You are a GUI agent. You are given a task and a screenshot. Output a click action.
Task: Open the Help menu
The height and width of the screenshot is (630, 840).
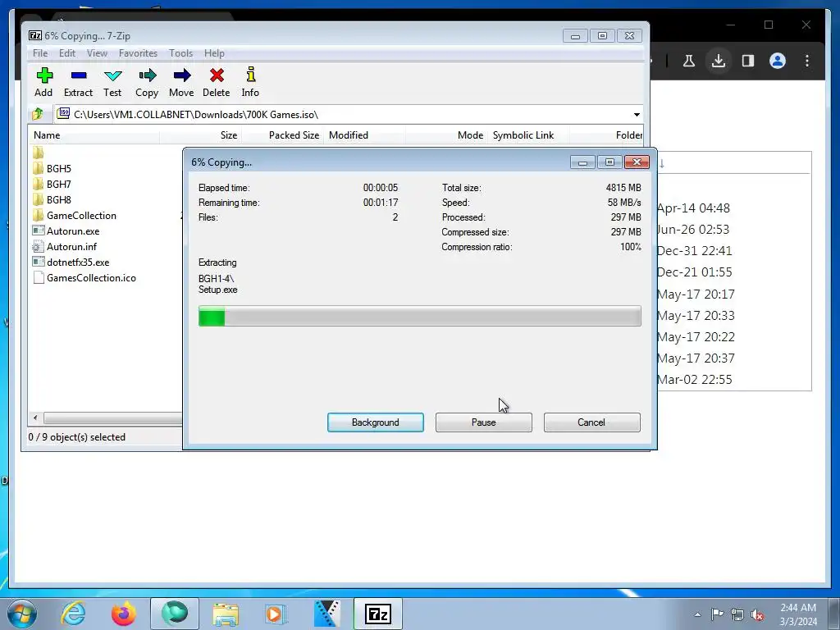pyautogui.click(x=214, y=53)
